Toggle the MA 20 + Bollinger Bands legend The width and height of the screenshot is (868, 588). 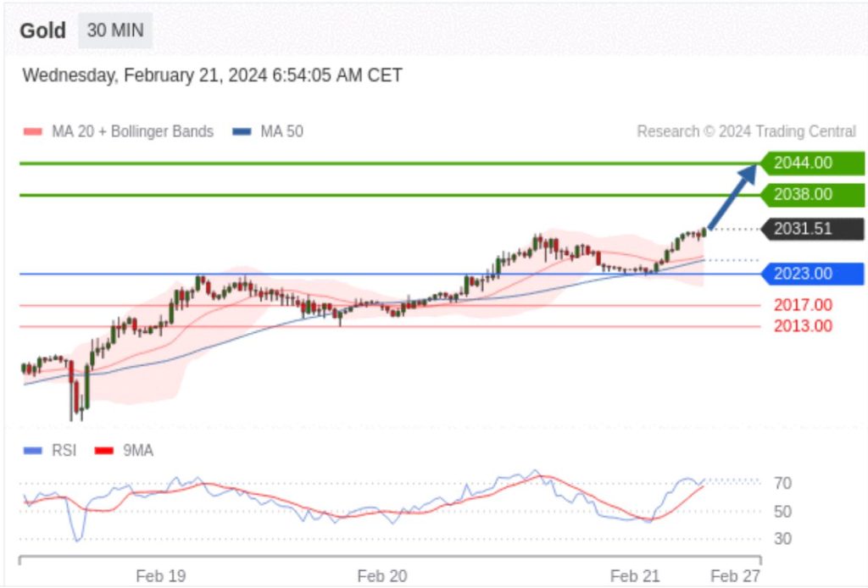(120, 131)
